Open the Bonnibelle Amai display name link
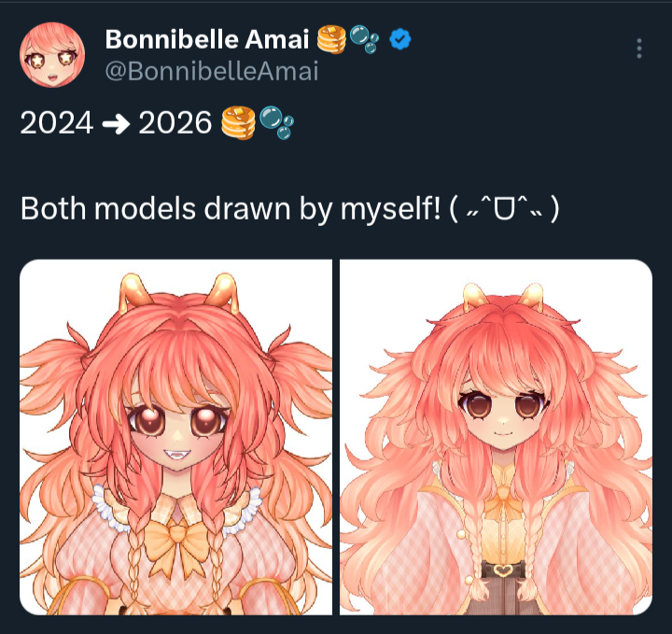The height and width of the screenshot is (634, 672). (x=207, y=39)
